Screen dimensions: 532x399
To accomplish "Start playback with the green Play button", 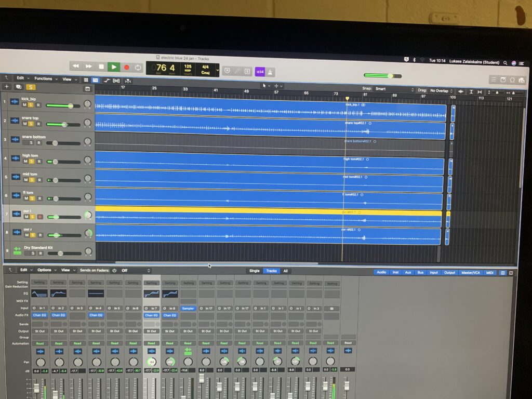I will pyautogui.click(x=114, y=67).
